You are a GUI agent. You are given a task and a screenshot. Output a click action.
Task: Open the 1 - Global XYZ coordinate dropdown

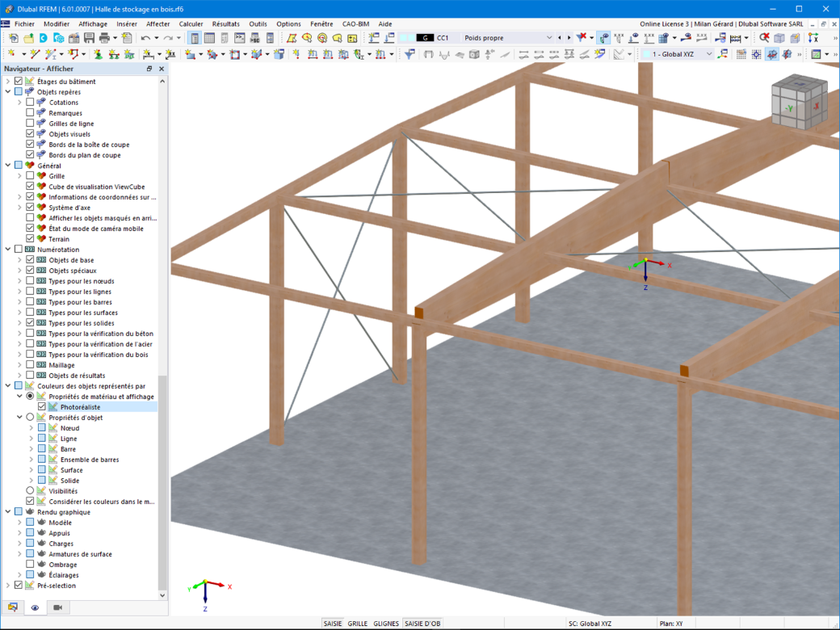point(677,54)
